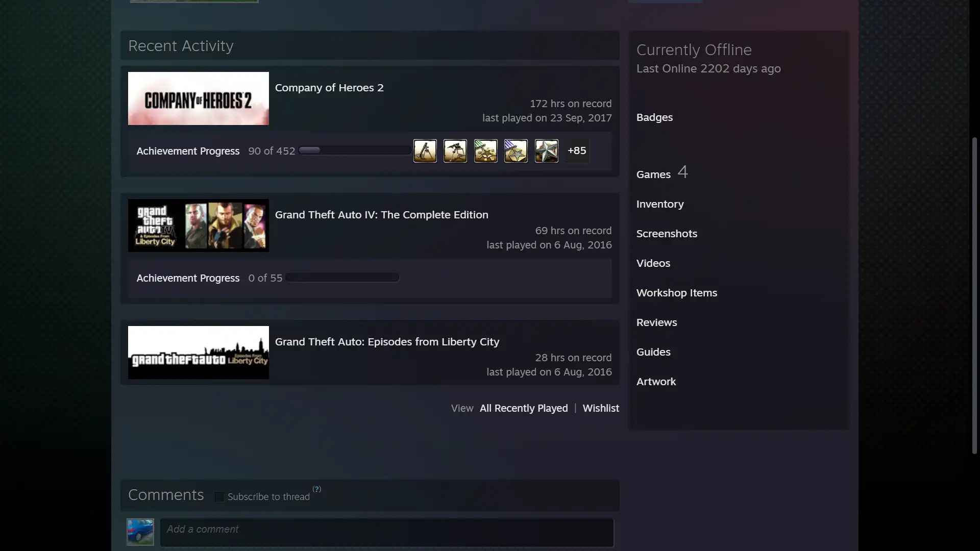This screenshot has height=551, width=980.
Task: Open the Screenshots page
Action: tap(667, 234)
